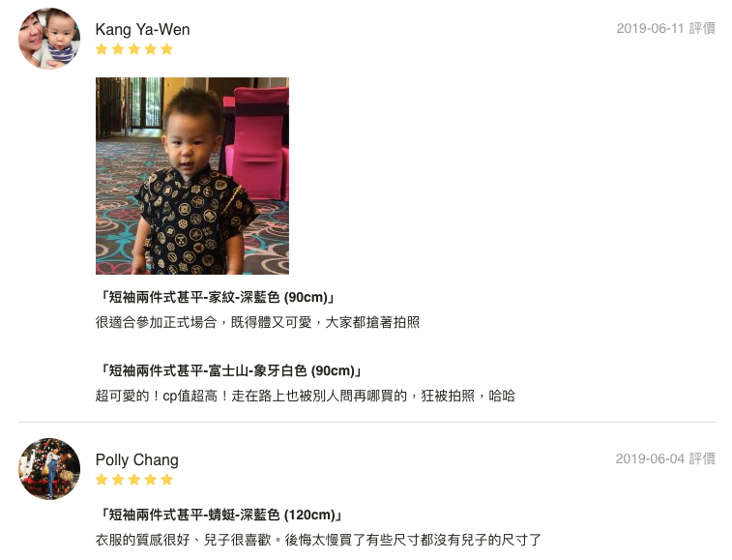The width and height of the screenshot is (732, 560).
Task: Open product 短袖兩件式甚平-富士山-象牙白色 (90cm)
Action: point(230,370)
